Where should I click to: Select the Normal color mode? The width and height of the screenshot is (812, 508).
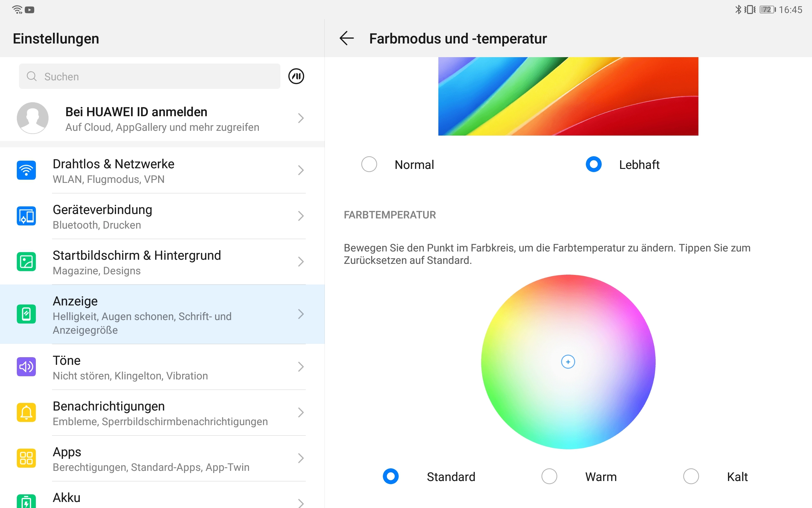point(369,164)
